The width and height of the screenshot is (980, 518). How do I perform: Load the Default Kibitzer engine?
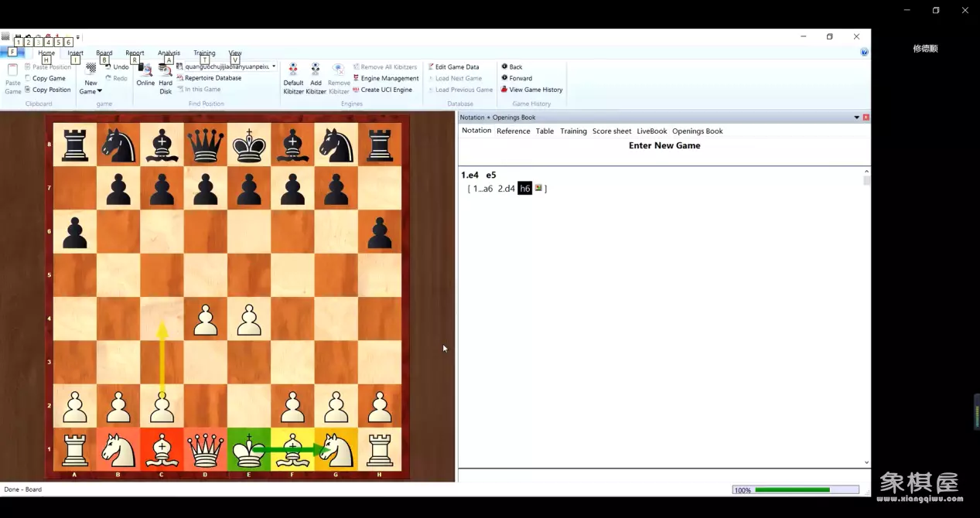(293, 79)
